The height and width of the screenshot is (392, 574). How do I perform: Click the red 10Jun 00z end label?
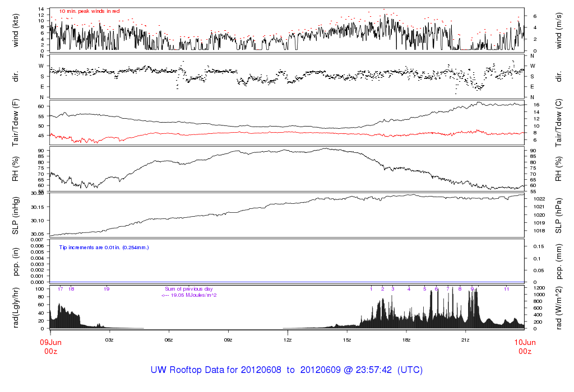point(524,346)
